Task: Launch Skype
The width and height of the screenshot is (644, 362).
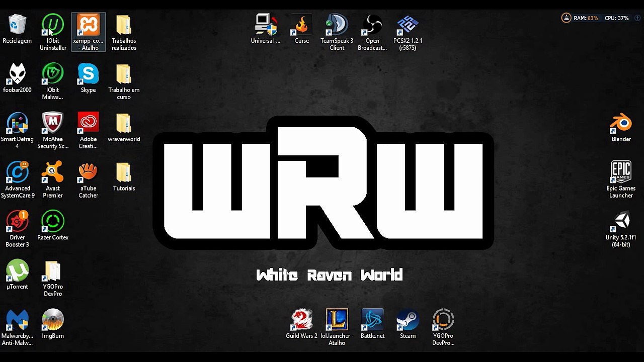Action: point(88,78)
